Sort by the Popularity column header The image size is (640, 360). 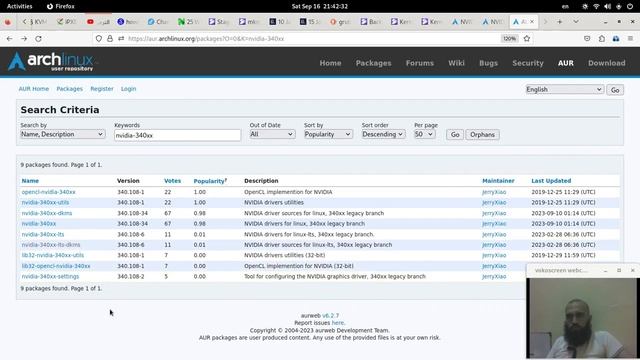pyautogui.click(x=209, y=181)
